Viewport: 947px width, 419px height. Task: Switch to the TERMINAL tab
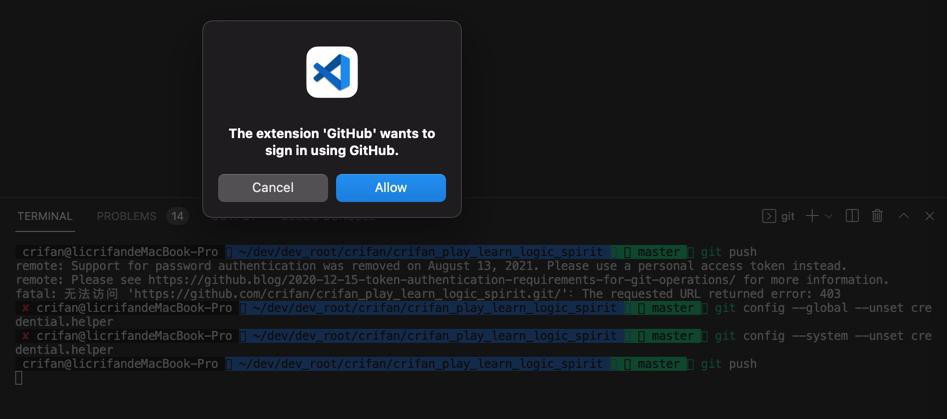click(x=45, y=216)
